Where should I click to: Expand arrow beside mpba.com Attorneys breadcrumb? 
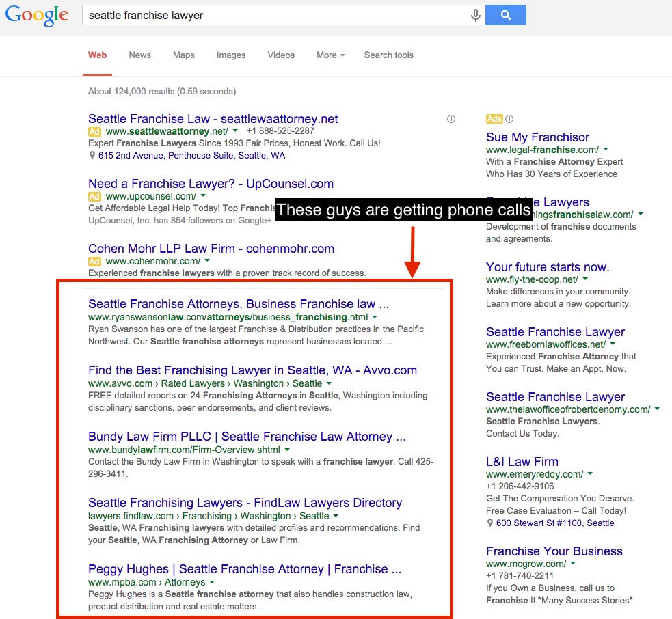(x=212, y=582)
